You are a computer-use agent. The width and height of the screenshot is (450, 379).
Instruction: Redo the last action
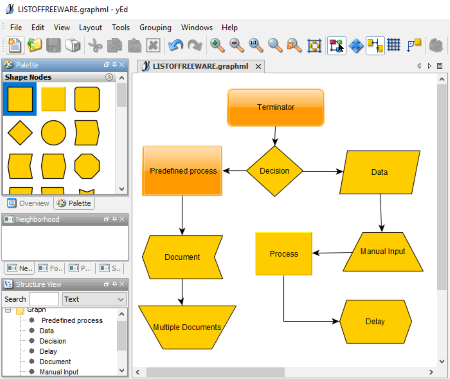click(195, 45)
